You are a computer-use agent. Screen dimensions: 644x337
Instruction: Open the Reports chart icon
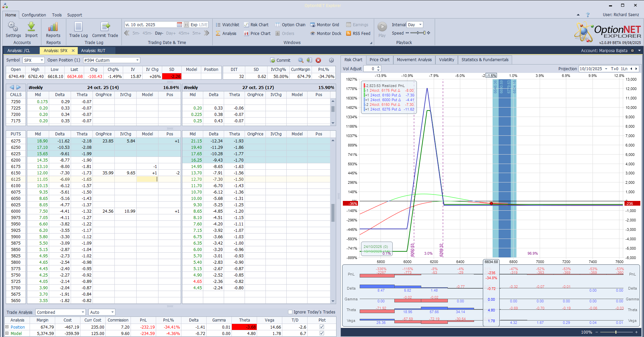(x=53, y=27)
